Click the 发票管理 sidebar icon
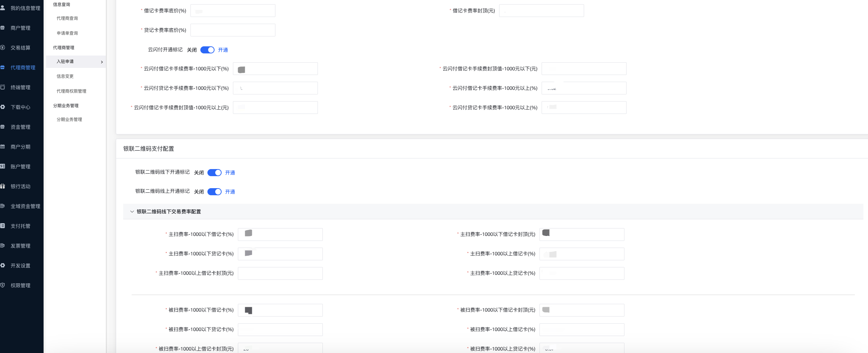868x353 pixels. pos(2,245)
